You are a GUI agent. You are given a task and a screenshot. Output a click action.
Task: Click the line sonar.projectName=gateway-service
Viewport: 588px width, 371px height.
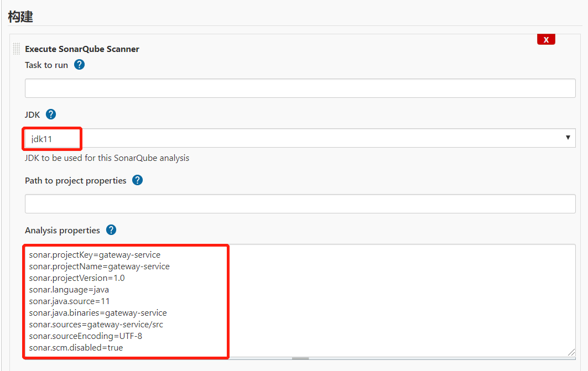pyautogui.click(x=100, y=267)
